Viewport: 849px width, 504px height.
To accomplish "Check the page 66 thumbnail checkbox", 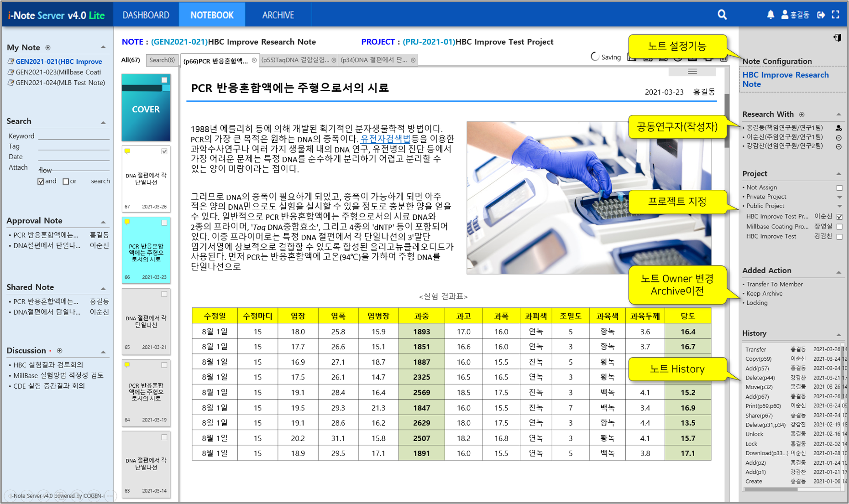I will 164,223.
